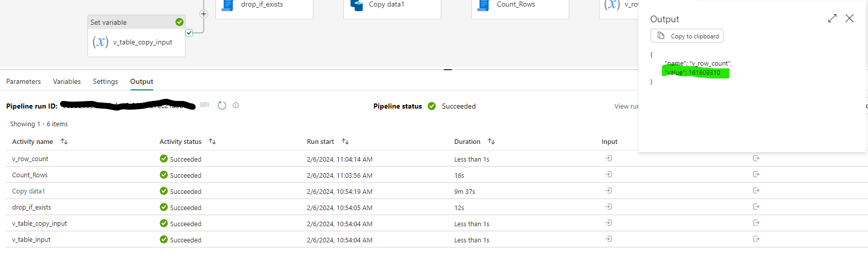Open input details for v_row_count activity
868x255 pixels.
click(x=609, y=159)
